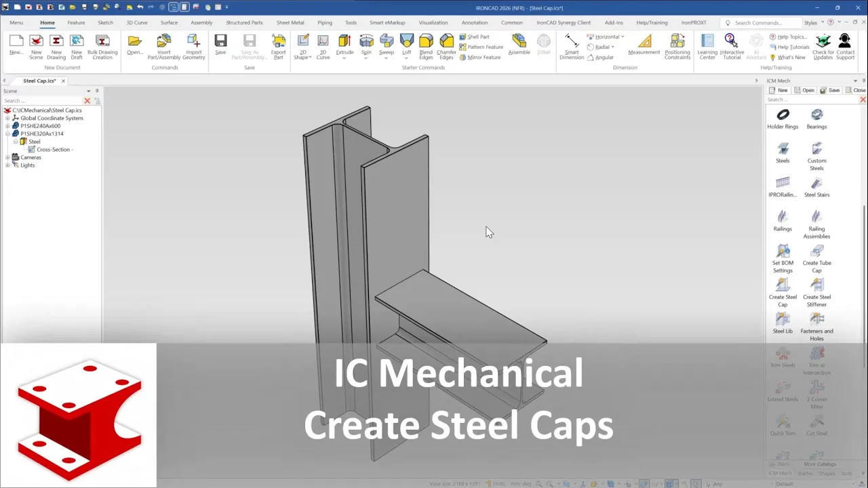Image resolution: width=868 pixels, height=488 pixels.
Task: Start the Interactive Tutorial
Action: (732, 46)
